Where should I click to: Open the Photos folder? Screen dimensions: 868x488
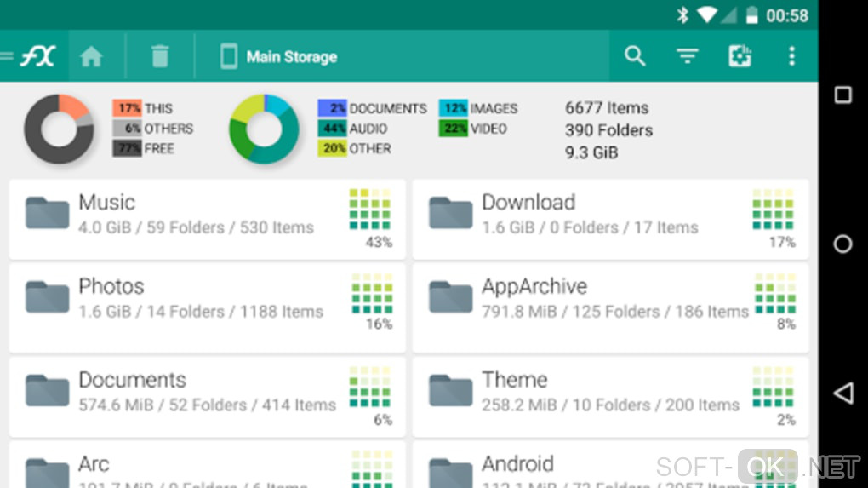pyautogui.click(x=207, y=307)
